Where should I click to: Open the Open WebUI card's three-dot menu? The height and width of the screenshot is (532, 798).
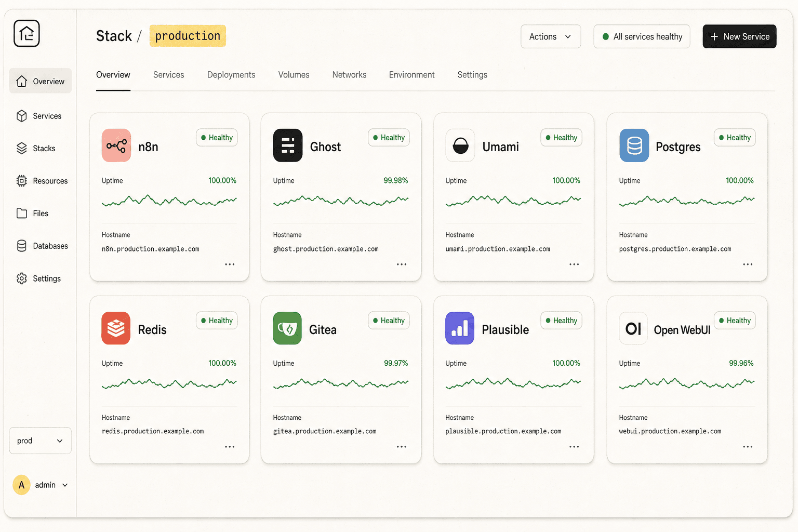click(748, 447)
